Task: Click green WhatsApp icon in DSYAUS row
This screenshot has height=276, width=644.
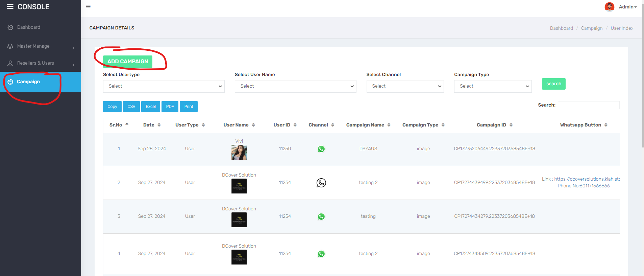Action: 321,149
